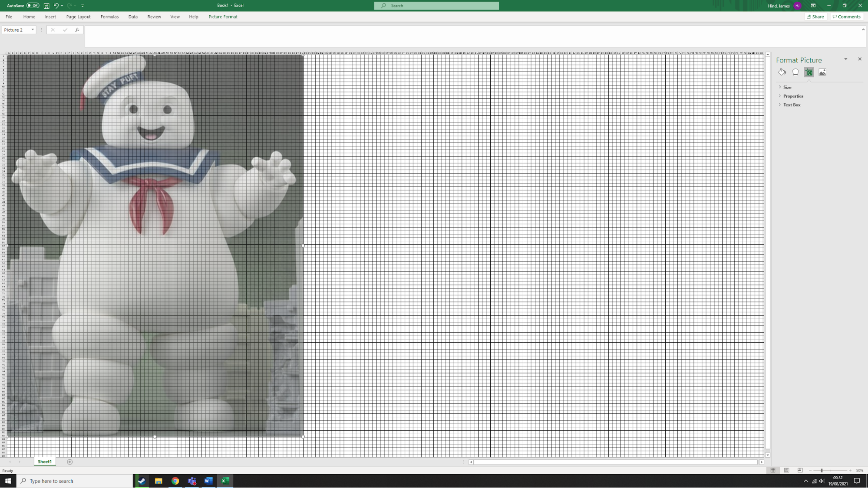The height and width of the screenshot is (488, 868).
Task: Switch to the Home tab
Action: pos(29,16)
